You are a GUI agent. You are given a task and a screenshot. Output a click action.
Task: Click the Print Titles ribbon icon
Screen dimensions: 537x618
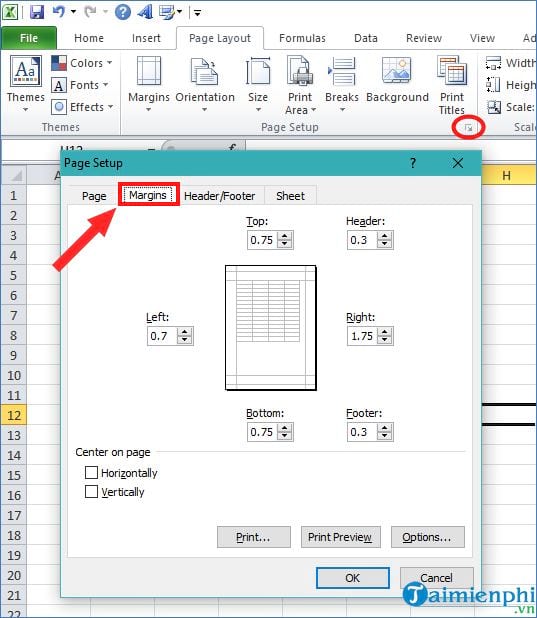[451, 71]
